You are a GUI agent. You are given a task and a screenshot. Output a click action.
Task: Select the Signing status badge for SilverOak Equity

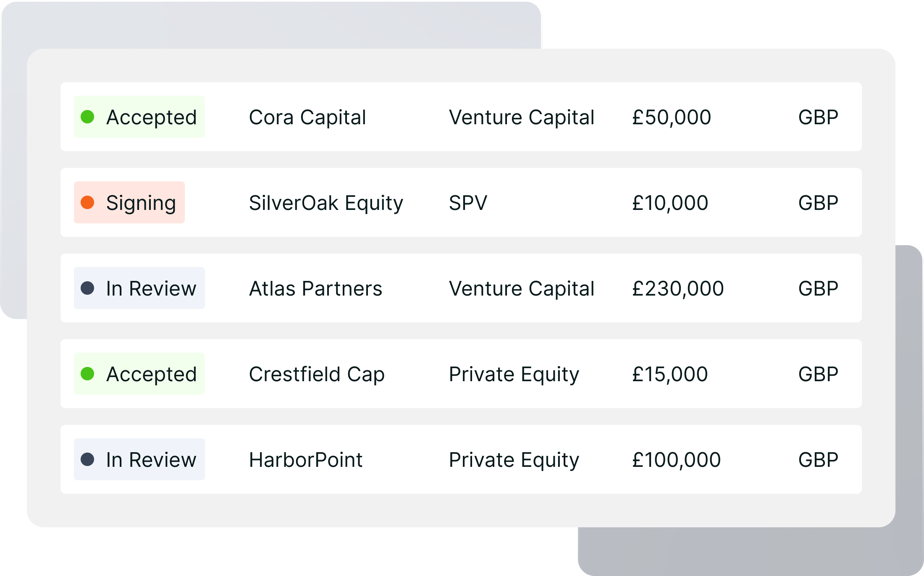pyautogui.click(x=129, y=203)
